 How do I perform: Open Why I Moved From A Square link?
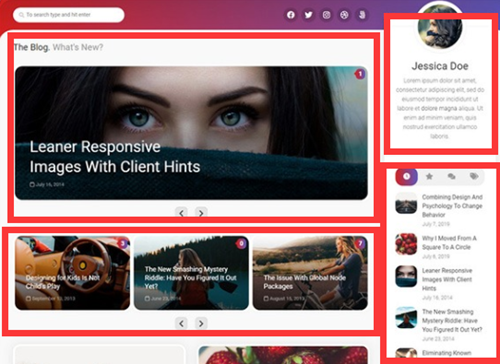449,242
